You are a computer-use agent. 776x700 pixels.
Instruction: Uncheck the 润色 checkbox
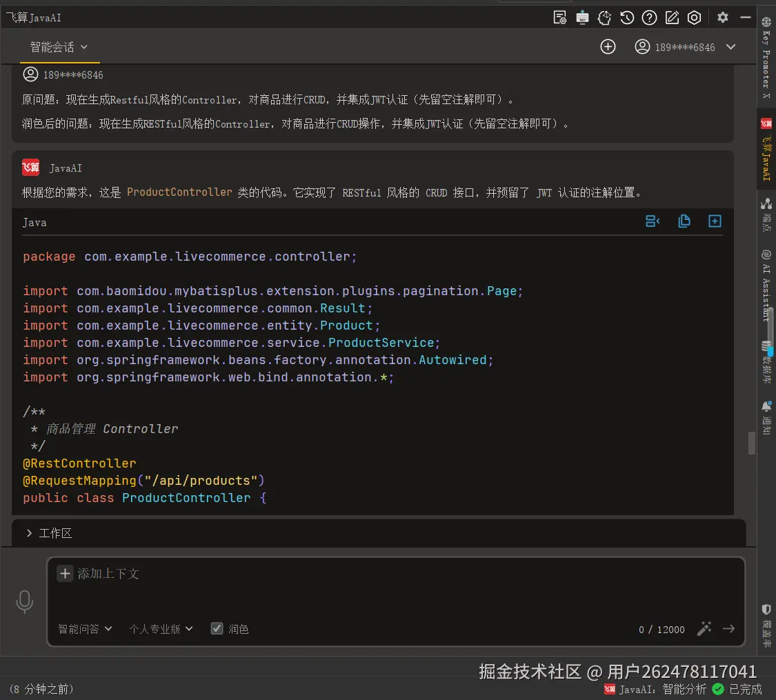[217, 628]
